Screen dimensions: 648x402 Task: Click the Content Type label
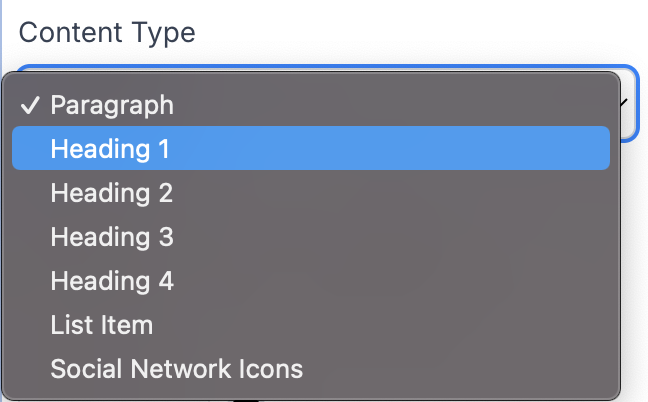tap(107, 32)
